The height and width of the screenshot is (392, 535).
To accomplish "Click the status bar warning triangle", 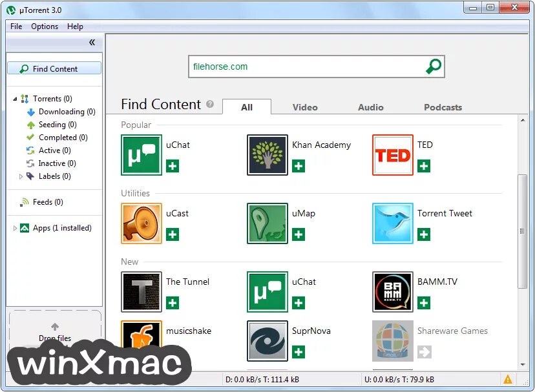I will (x=508, y=379).
